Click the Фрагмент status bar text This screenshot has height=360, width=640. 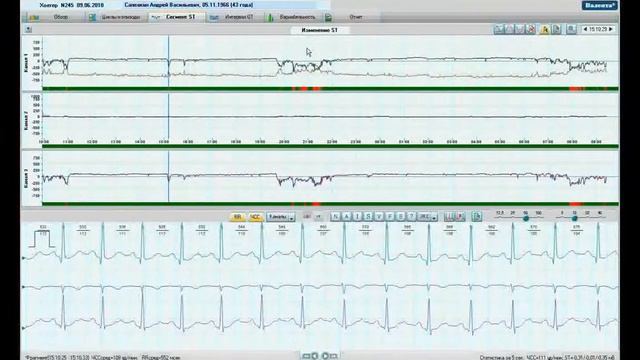click(103, 358)
